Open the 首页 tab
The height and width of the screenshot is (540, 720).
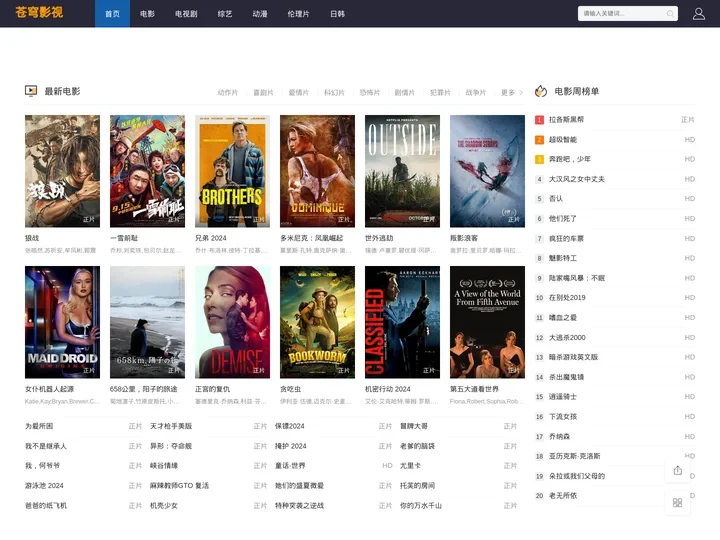click(112, 14)
